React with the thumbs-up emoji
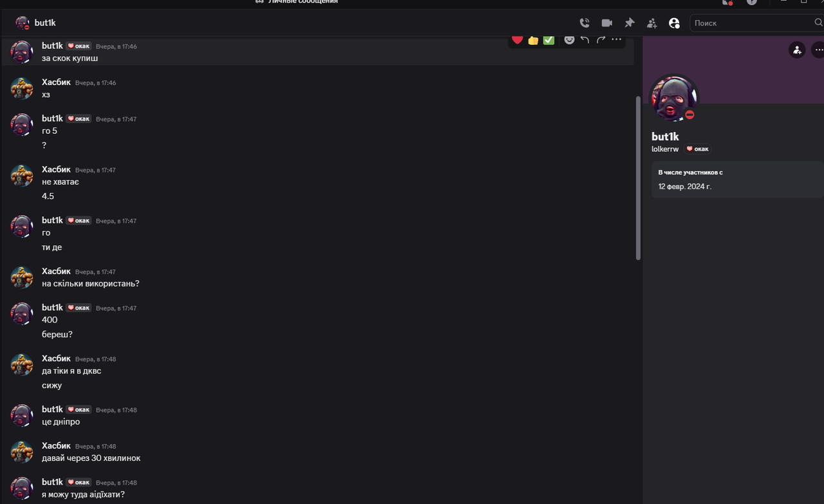This screenshot has width=824, height=504. click(x=533, y=40)
